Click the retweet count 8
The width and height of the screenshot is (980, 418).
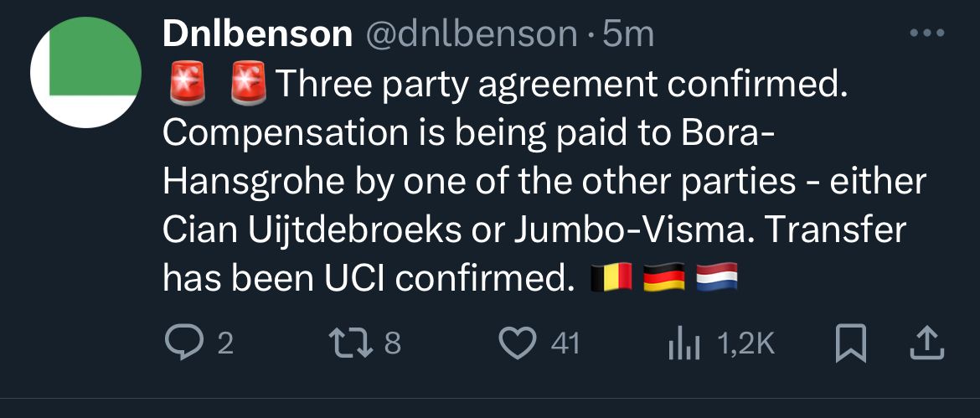tap(393, 344)
